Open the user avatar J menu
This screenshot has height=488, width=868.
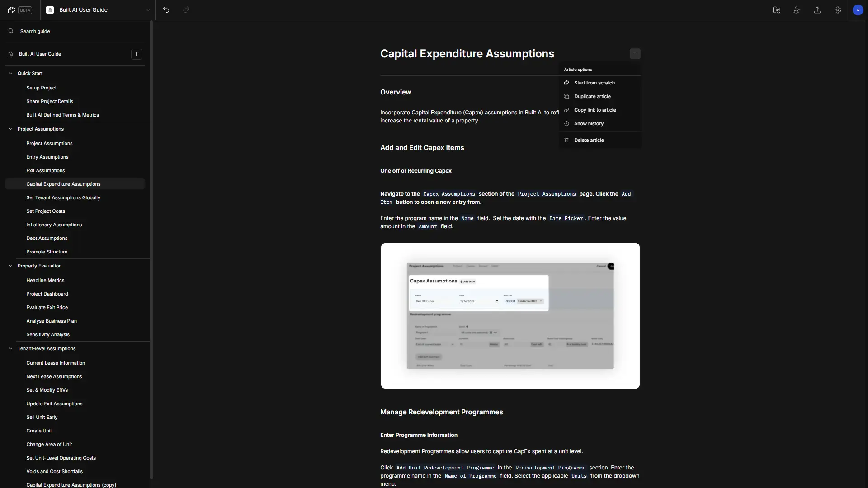pyautogui.click(x=858, y=10)
